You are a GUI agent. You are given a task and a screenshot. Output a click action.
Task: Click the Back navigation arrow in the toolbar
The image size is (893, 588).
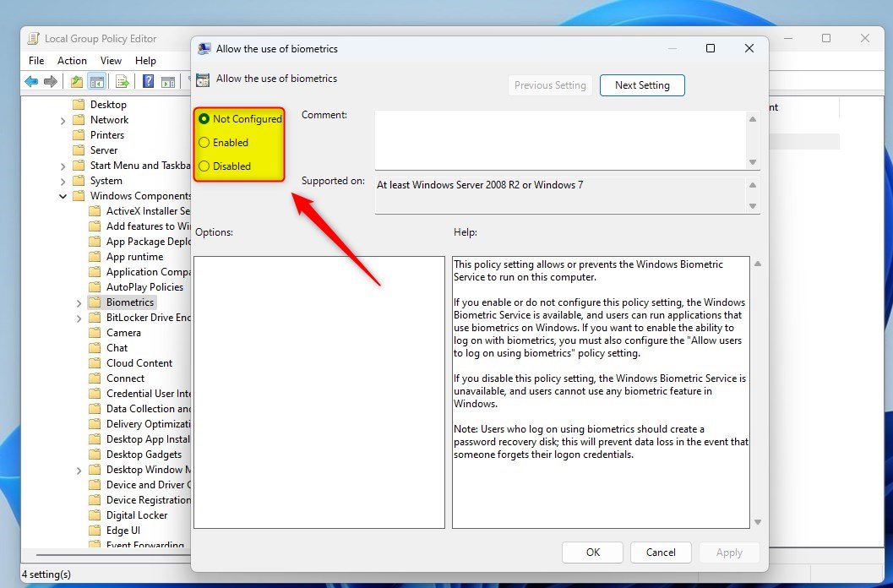click(31, 81)
